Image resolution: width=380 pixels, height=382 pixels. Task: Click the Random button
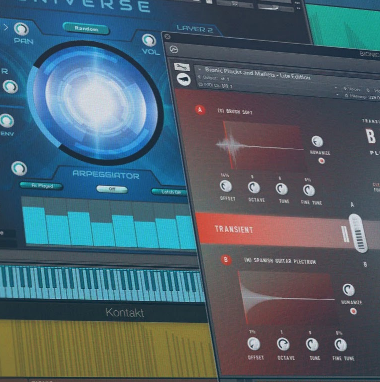(86, 29)
